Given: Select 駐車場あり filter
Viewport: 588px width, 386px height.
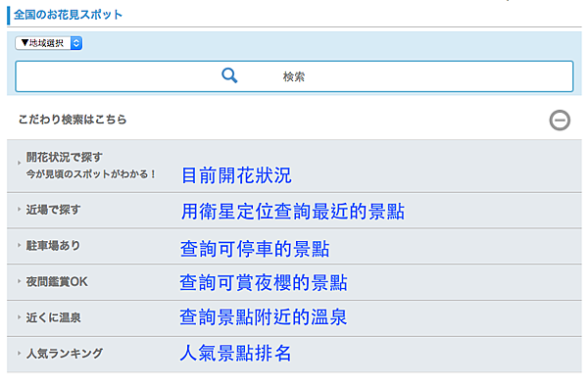Looking at the screenshot, I should click(53, 246).
